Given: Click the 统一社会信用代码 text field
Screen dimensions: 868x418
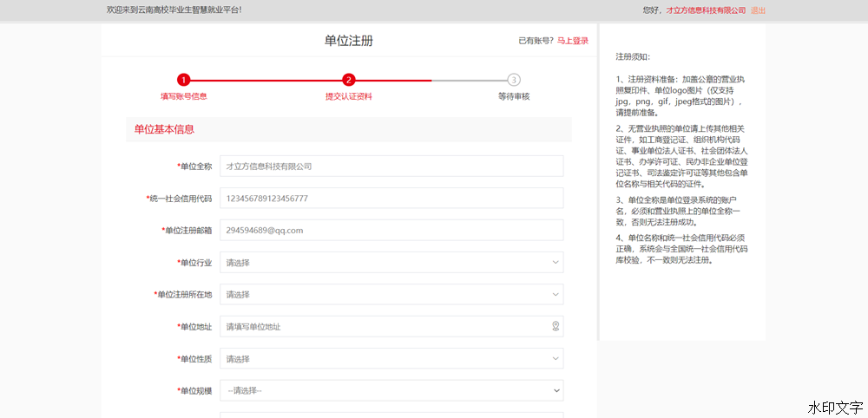Looking at the screenshot, I should (391, 199).
